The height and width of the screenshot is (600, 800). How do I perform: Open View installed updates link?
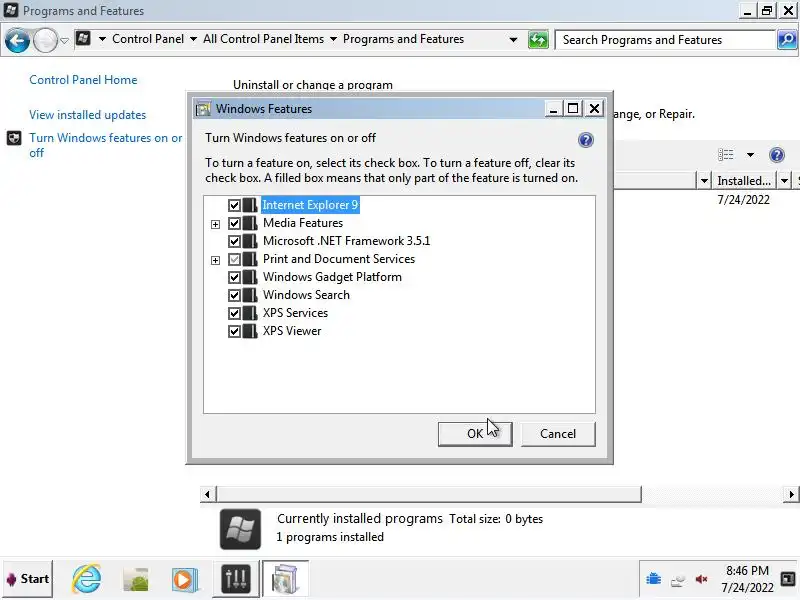pos(87,115)
